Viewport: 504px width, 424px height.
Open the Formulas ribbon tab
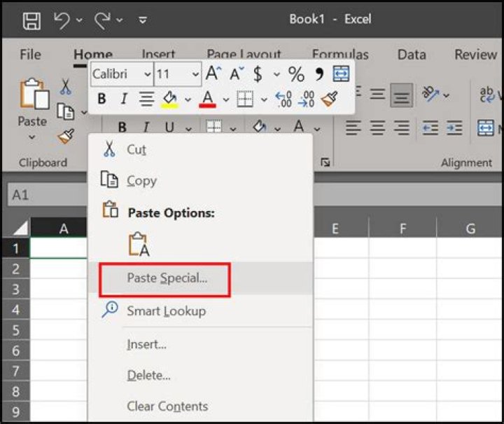(340, 54)
